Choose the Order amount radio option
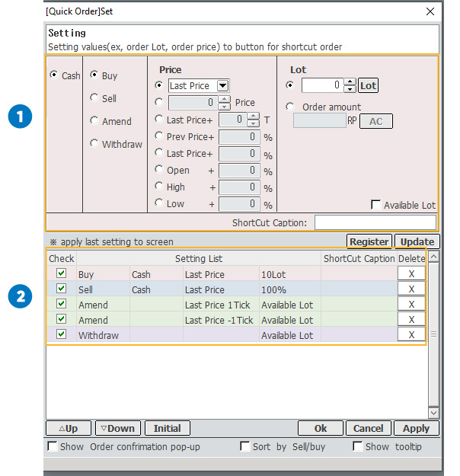460x476 pixels. coord(290,107)
